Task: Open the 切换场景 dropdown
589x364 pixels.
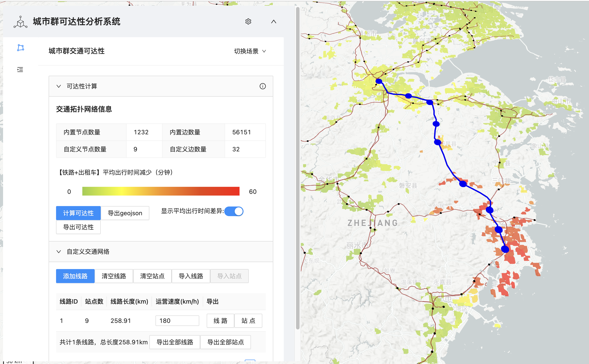Action: [250, 51]
